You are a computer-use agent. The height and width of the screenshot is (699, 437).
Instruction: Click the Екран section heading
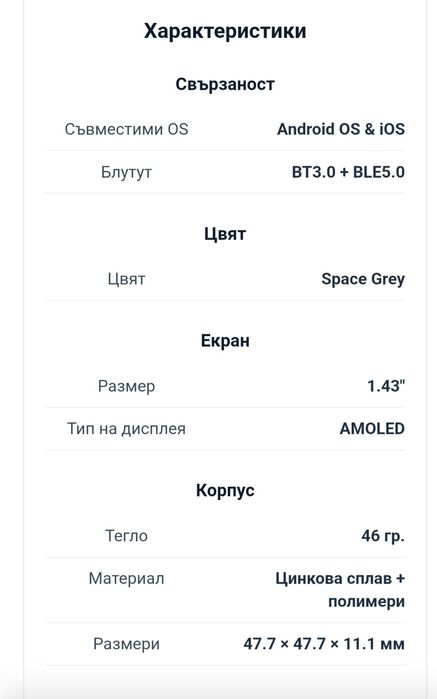click(x=225, y=341)
